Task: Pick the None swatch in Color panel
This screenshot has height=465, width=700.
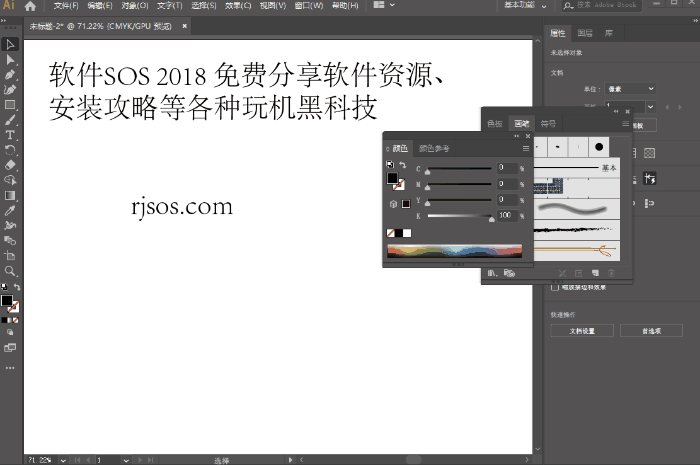Action: click(391, 233)
